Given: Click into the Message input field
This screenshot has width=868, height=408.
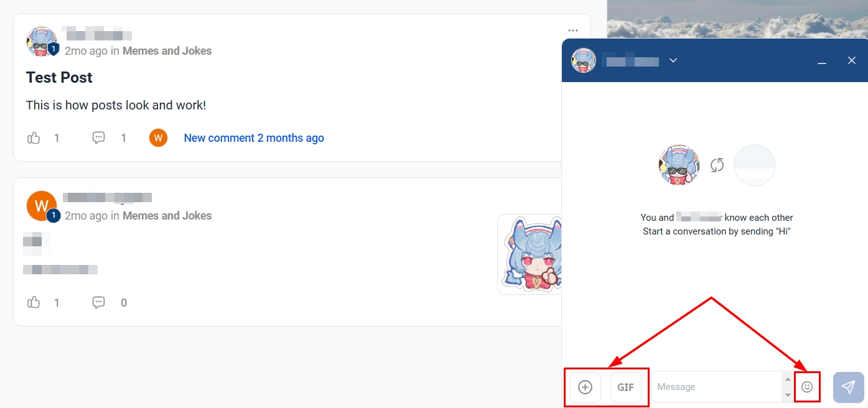Looking at the screenshot, I should [716, 387].
